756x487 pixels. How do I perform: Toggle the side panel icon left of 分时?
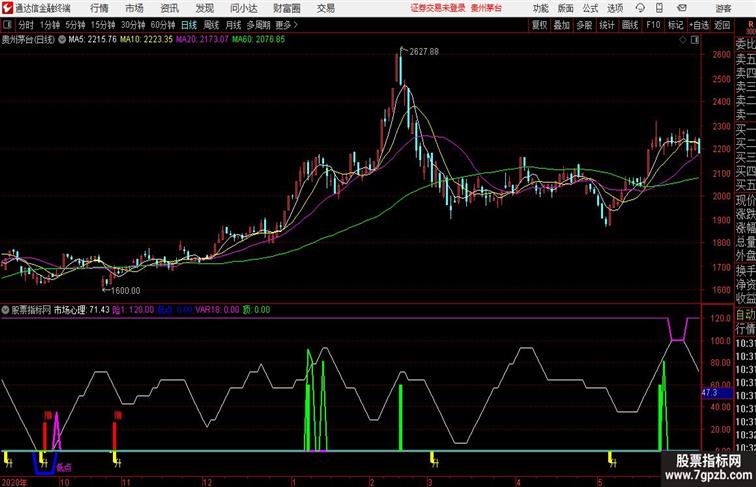[x=7, y=25]
